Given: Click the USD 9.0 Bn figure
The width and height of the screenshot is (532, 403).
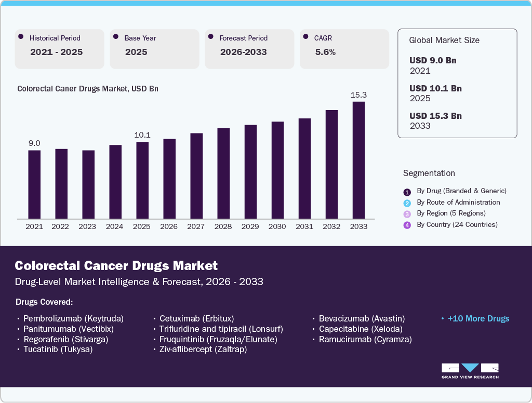Looking at the screenshot, I should [433, 60].
